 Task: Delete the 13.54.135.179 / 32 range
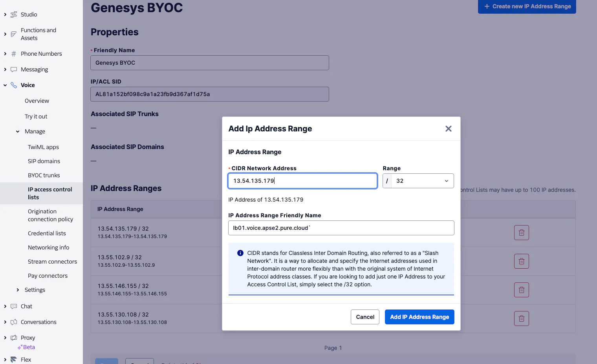(522, 233)
